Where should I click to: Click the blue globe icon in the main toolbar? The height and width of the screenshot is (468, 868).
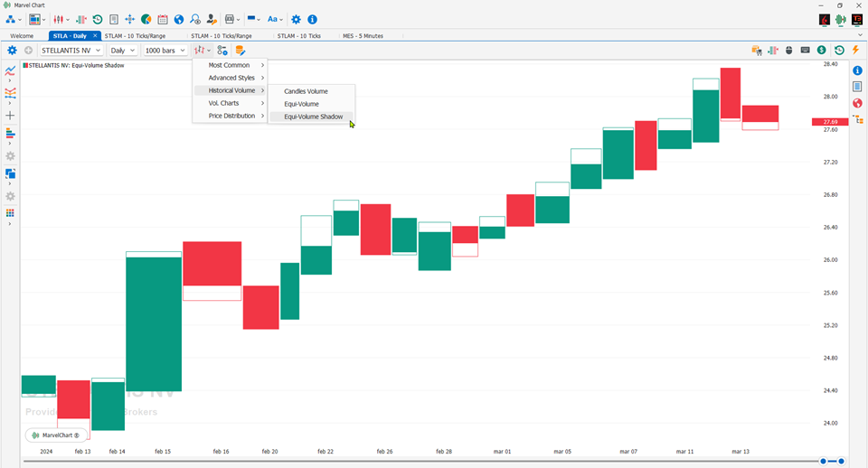click(179, 19)
